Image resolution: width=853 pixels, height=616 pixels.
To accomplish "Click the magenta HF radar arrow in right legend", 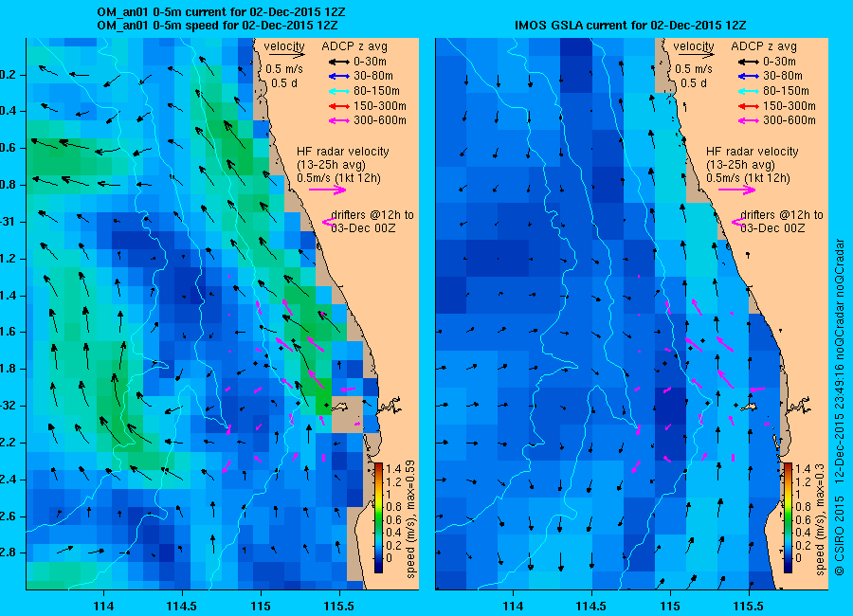I will 737,190.
